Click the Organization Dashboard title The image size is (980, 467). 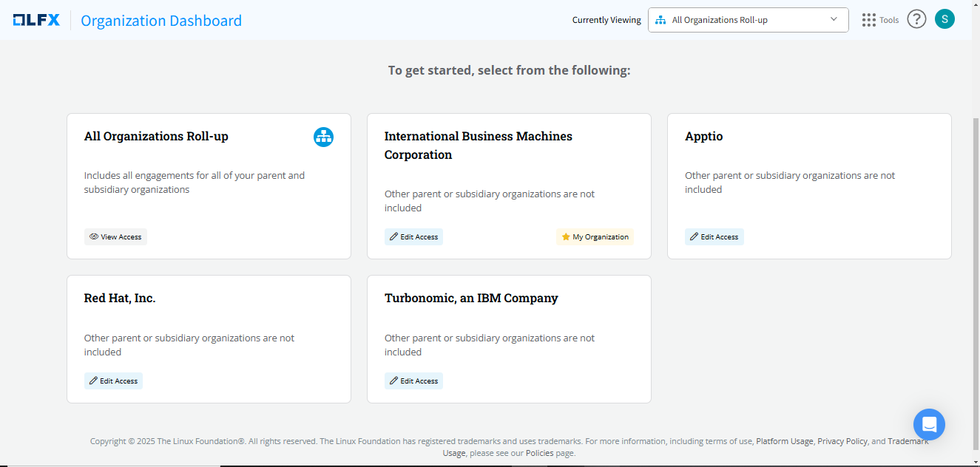(161, 21)
